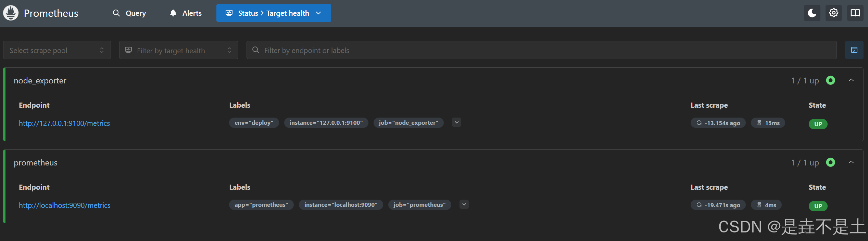
Task: Open the Query page
Action: pos(129,13)
